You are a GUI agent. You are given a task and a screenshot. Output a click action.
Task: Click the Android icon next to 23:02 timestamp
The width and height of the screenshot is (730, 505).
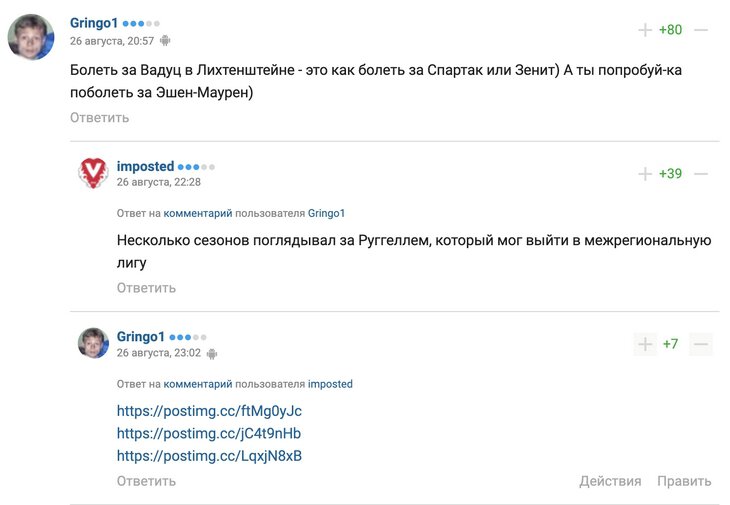coord(212,354)
